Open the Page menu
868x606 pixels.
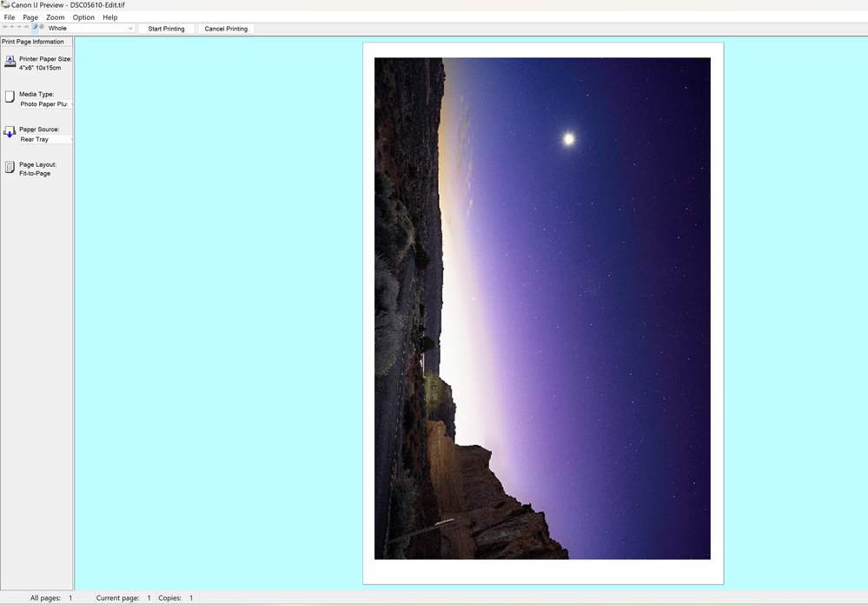click(30, 17)
